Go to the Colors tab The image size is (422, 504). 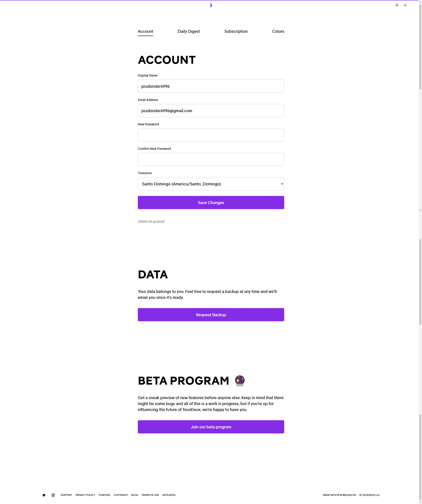point(278,31)
